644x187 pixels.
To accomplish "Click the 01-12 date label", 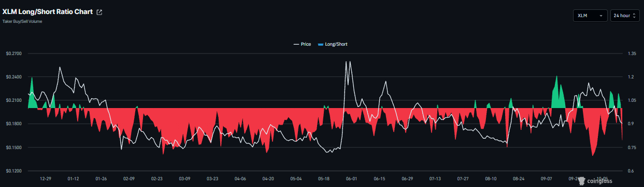I will [73, 179].
